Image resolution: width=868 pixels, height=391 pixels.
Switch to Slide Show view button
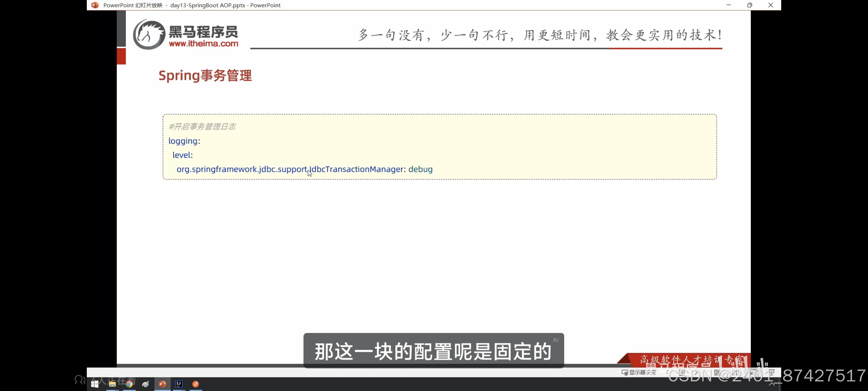(x=771, y=372)
